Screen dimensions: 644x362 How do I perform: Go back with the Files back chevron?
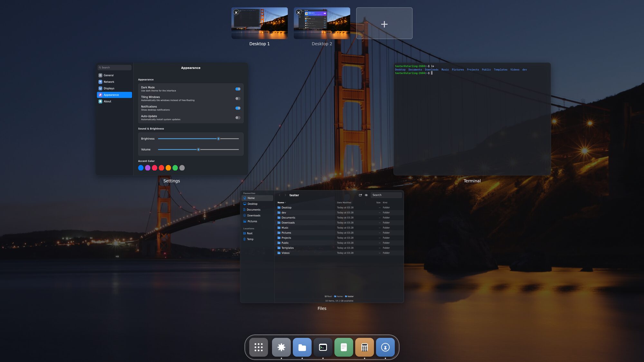[279, 195]
